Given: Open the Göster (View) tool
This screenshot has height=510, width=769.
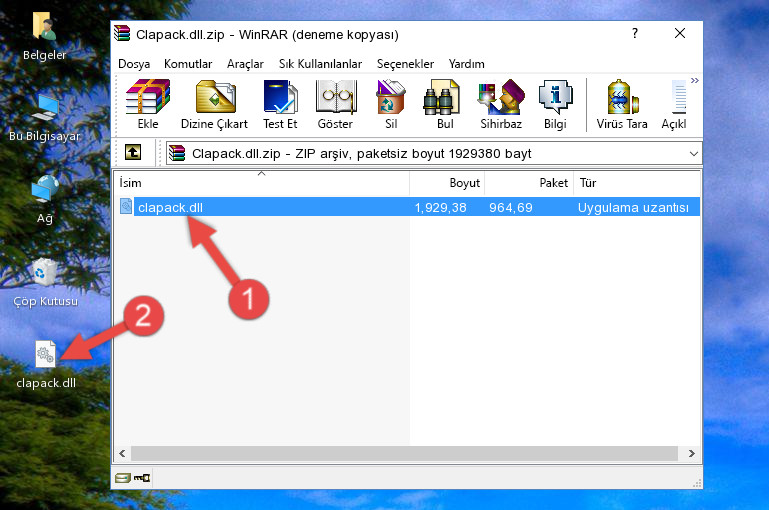Looking at the screenshot, I should [x=335, y=104].
